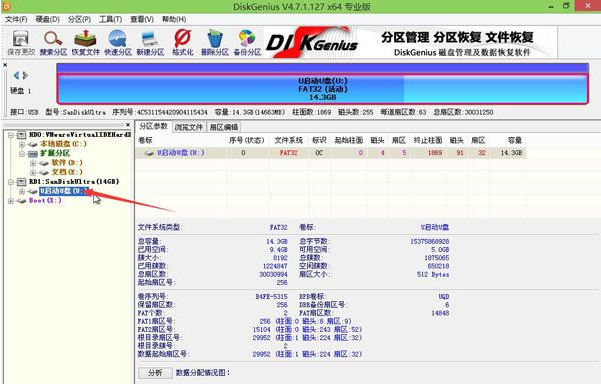Viewport: 601px width, 384px height.
Task: Click the 分析 analyze button
Action: pyautogui.click(x=155, y=373)
